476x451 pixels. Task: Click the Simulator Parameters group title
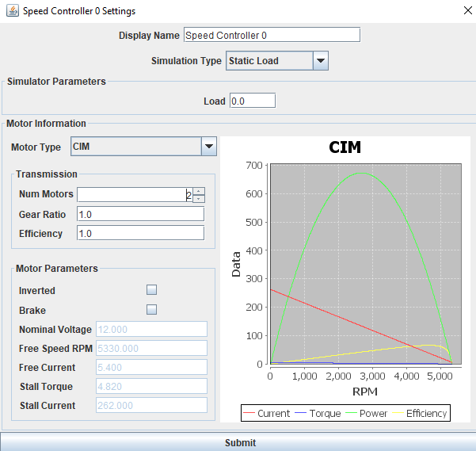56,82
